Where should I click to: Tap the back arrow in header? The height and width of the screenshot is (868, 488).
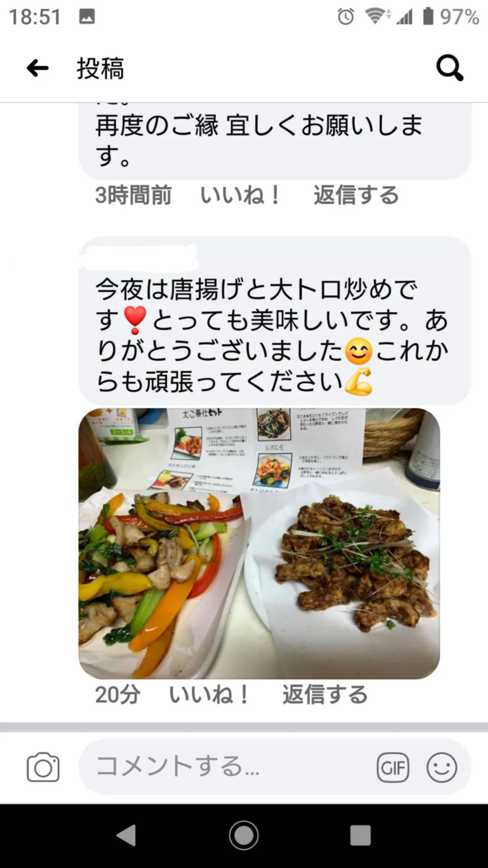(x=37, y=68)
